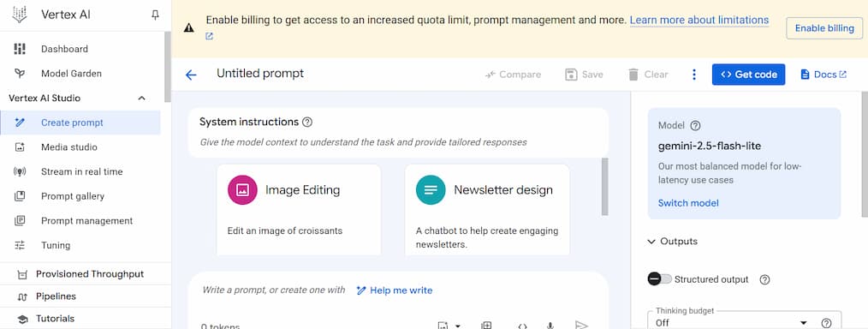Image resolution: width=868 pixels, height=329 pixels.
Task: Open Docs link
Action: [x=823, y=75]
